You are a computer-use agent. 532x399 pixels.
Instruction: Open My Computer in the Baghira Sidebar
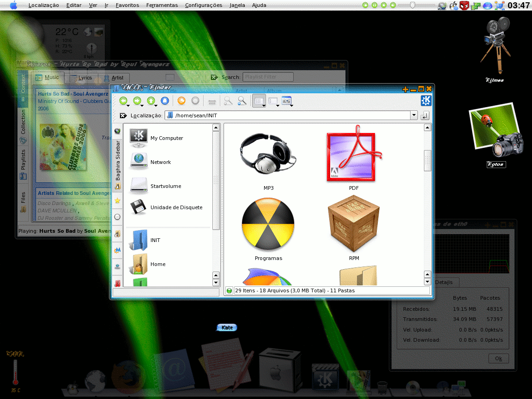point(157,138)
